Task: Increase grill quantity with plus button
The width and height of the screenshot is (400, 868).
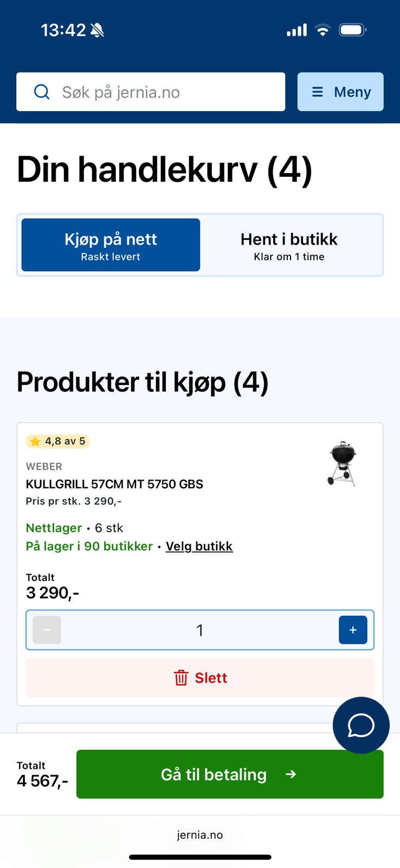Action: (353, 630)
